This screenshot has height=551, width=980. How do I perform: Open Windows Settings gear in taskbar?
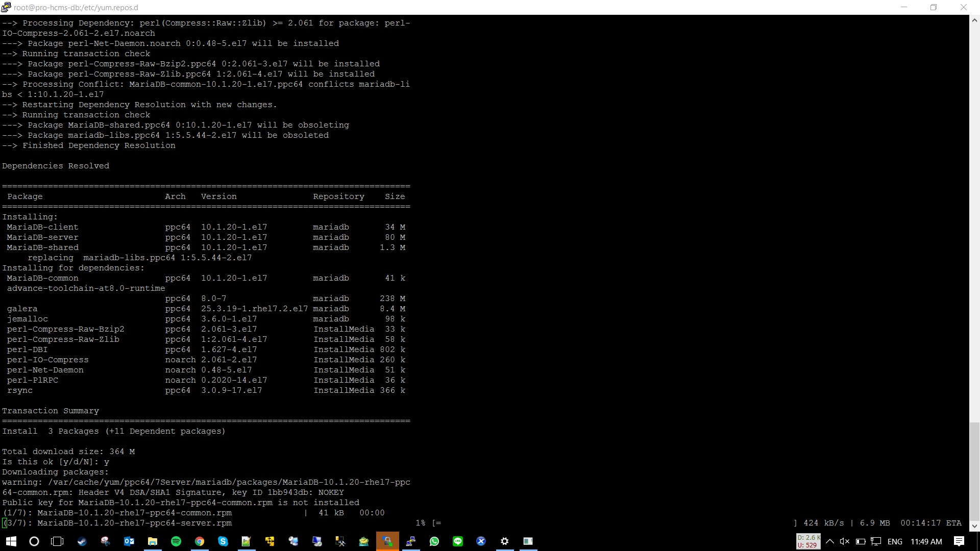[505, 541]
